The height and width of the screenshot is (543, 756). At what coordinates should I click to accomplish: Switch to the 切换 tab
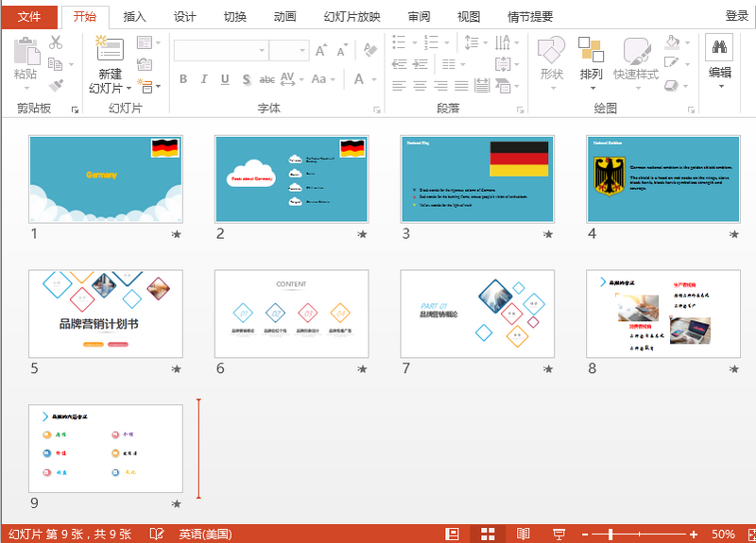point(234,17)
